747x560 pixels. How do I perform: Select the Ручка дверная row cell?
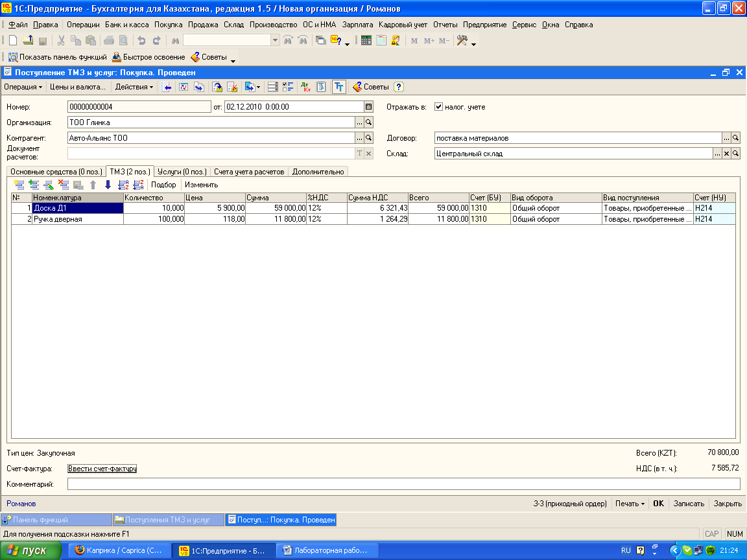(78, 219)
